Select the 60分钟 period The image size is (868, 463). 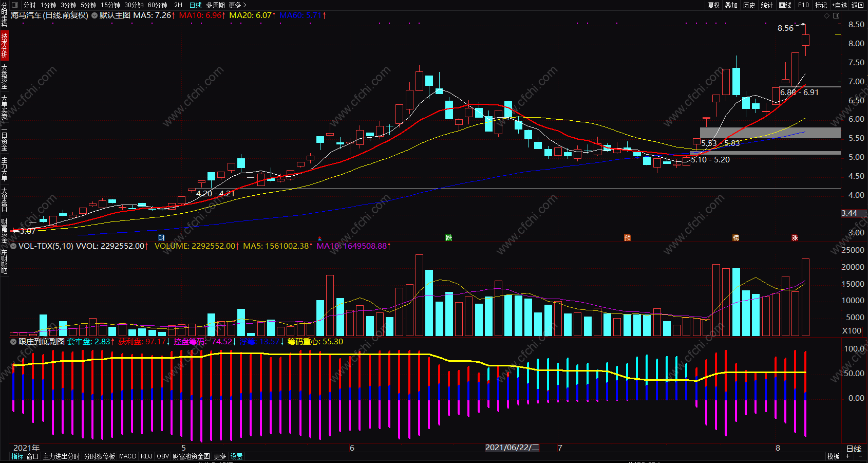[x=158, y=5]
